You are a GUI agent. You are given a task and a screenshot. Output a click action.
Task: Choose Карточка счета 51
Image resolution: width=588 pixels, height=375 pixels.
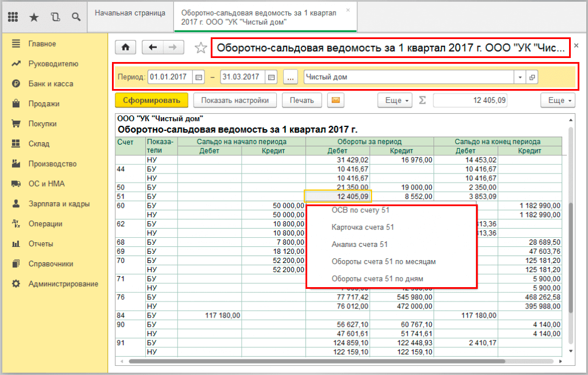363,227
